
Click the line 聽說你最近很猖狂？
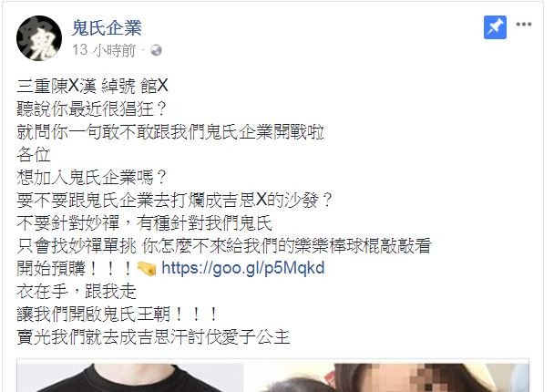[91, 108]
